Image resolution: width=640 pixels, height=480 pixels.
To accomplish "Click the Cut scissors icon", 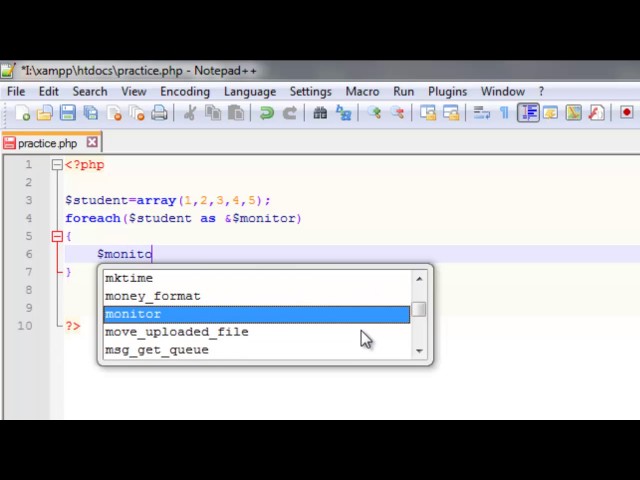I will tap(190, 113).
